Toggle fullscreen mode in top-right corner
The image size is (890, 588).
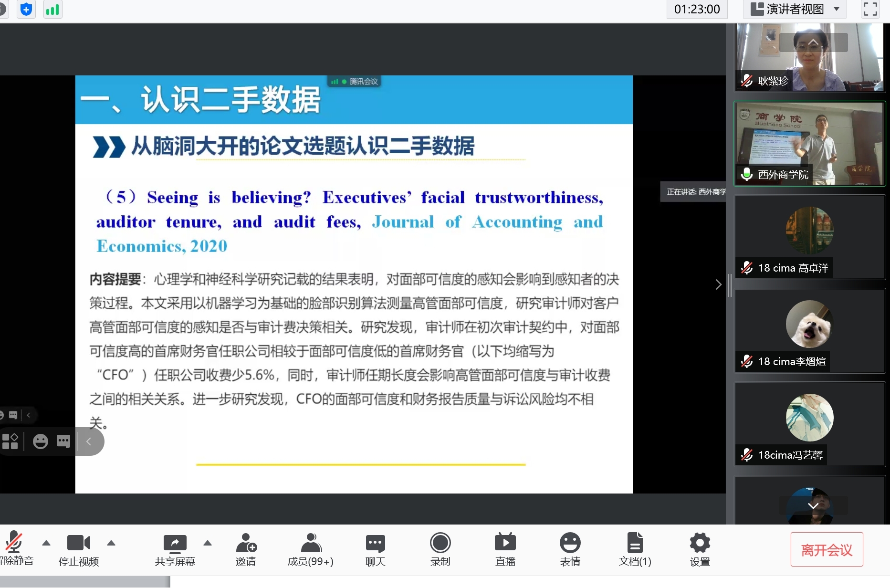pos(870,9)
